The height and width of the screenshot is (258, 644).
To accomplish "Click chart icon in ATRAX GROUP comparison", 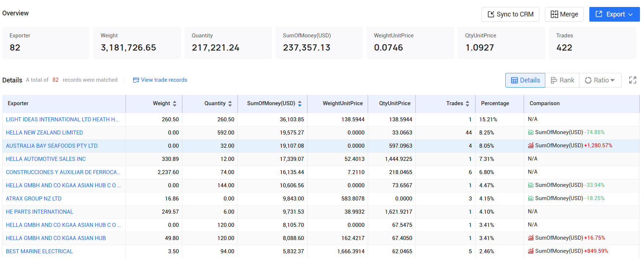I will tap(531, 198).
